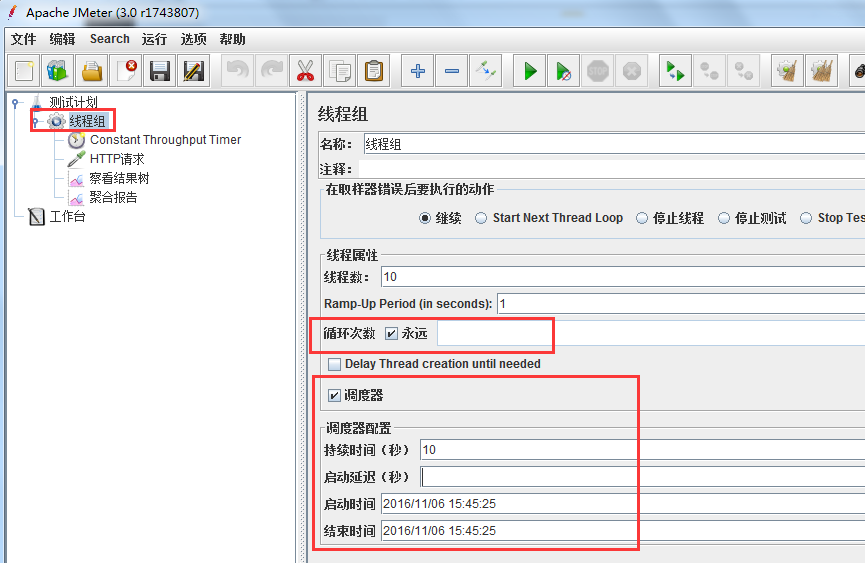Image resolution: width=865 pixels, height=563 pixels.
Task: Click Start no pauses icon
Action: (x=564, y=71)
